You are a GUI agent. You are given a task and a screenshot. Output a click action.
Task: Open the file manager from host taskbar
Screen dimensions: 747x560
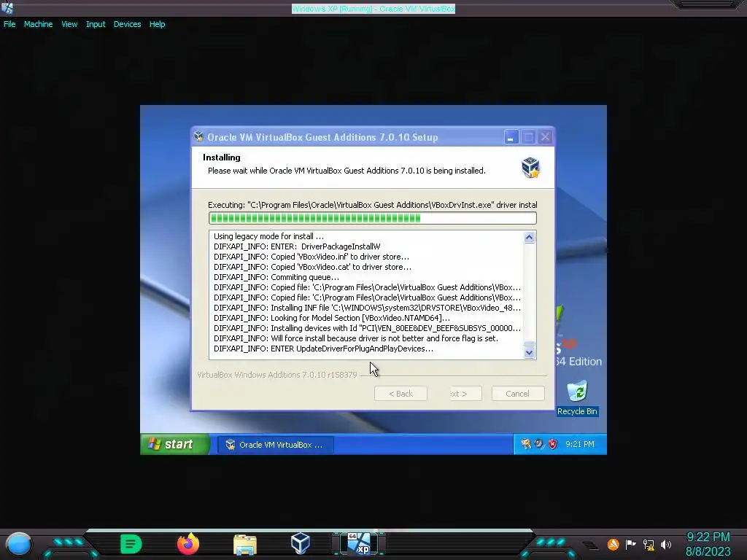point(245,544)
